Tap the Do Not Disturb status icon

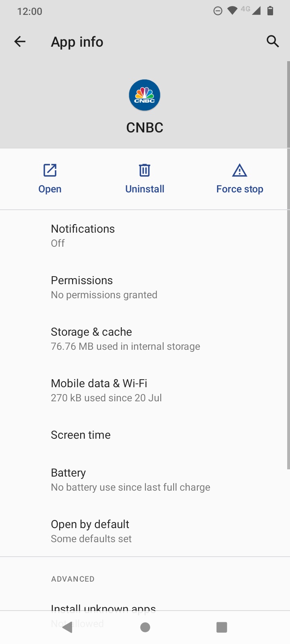(x=218, y=11)
